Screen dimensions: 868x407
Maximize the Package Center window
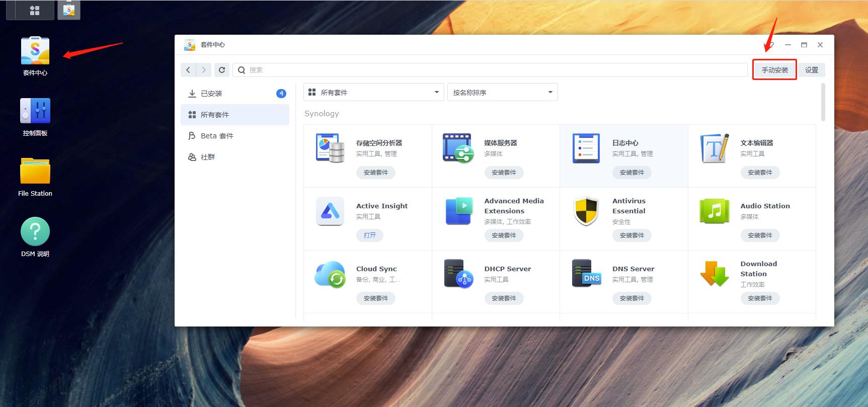[804, 45]
